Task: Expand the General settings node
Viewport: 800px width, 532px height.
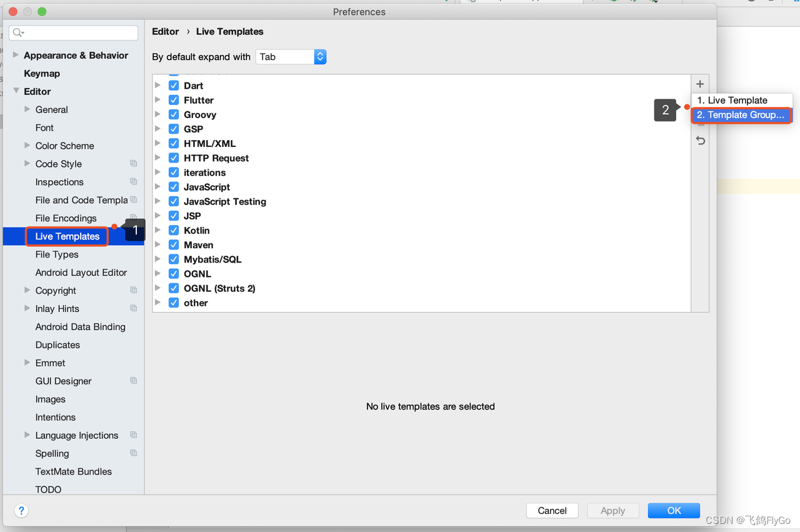Action: tap(27, 109)
